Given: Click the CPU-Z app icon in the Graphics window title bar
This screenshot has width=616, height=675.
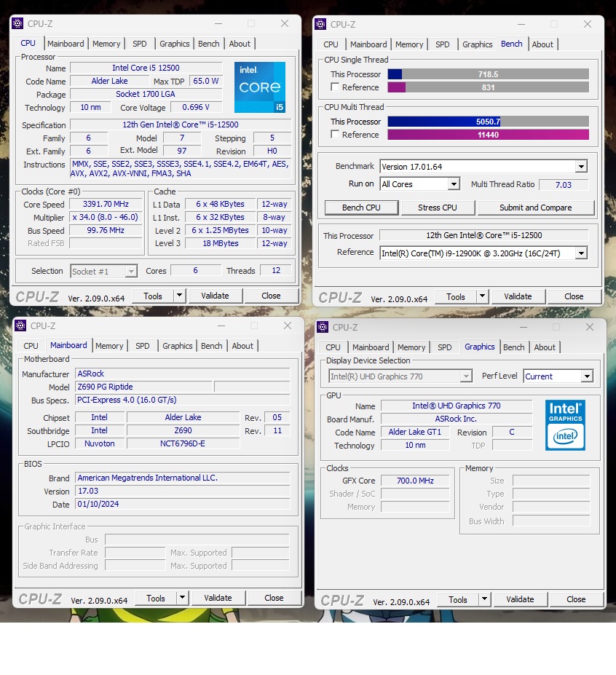Looking at the screenshot, I should point(323,327).
